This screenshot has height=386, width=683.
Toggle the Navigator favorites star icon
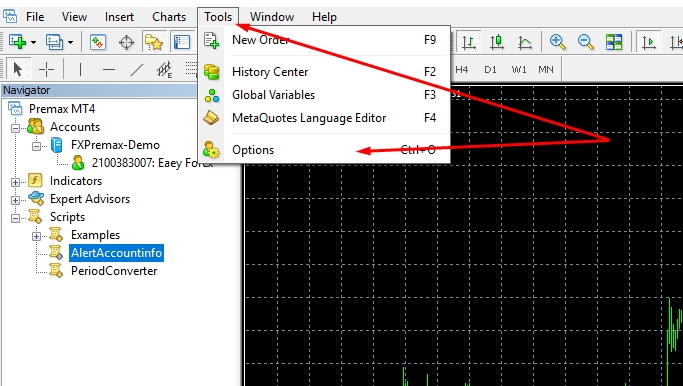(x=154, y=42)
